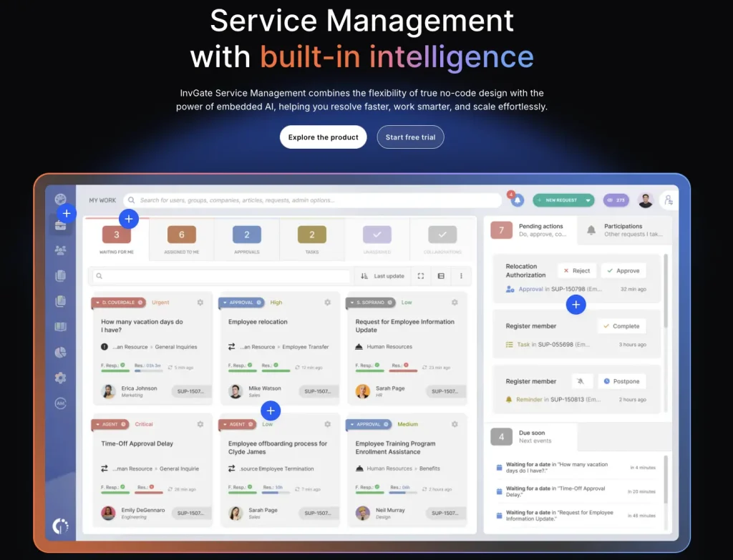Click gear on Request for Employee Information card
The image size is (733, 560).
455,303
